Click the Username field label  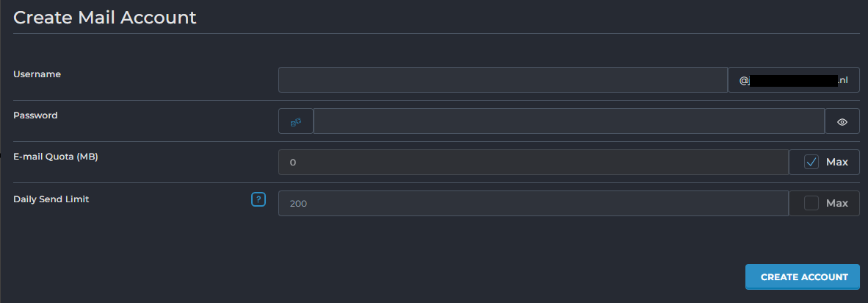pos(37,74)
